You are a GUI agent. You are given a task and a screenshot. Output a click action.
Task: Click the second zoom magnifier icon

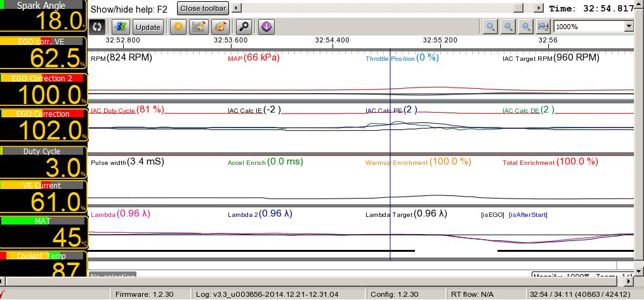coord(508,27)
